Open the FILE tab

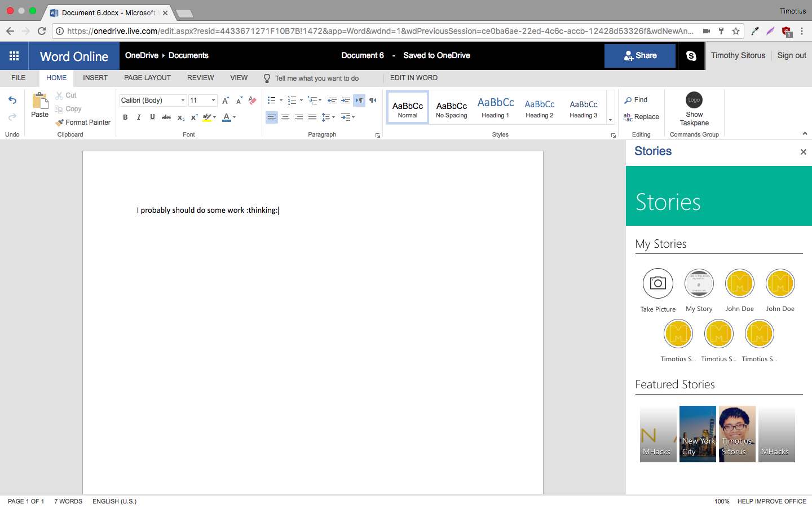tap(19, 78)
